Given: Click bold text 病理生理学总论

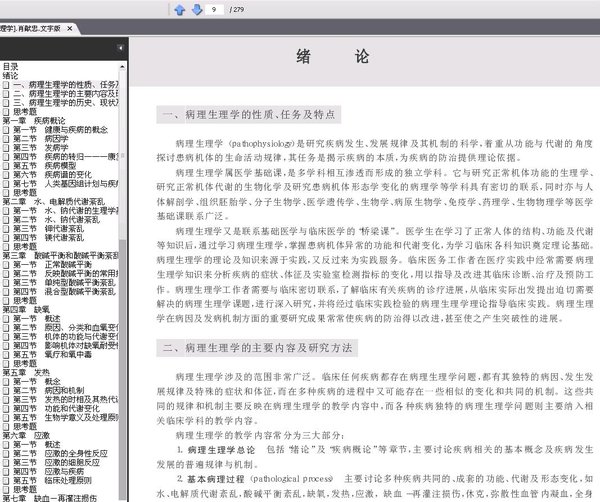Looking at the screenshot, I should 221,450.
